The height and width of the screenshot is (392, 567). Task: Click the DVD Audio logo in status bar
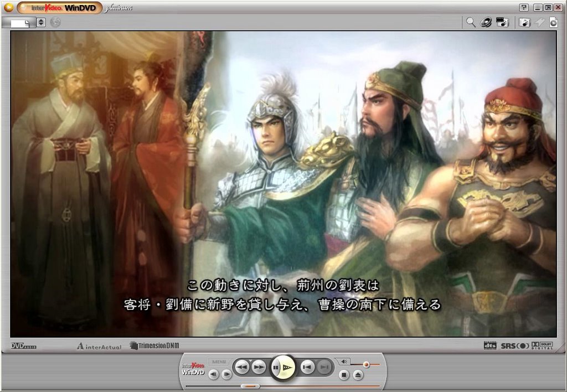[x=23, y=346]
